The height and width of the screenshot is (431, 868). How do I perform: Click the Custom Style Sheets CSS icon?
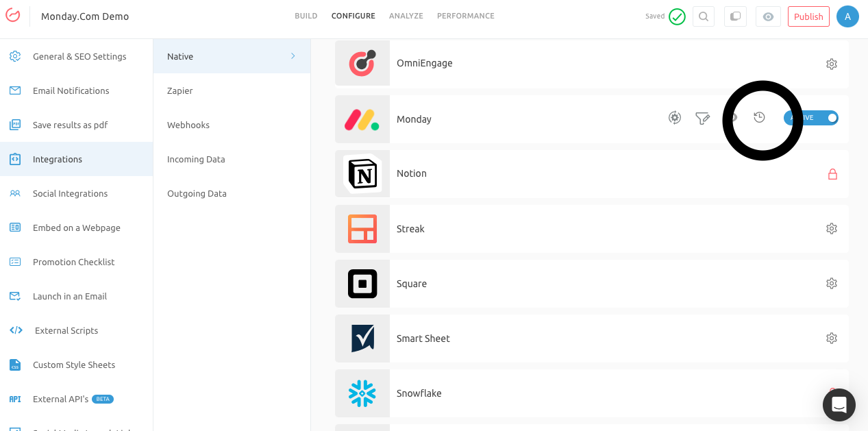pyautogui.click(x=15, y=365)
